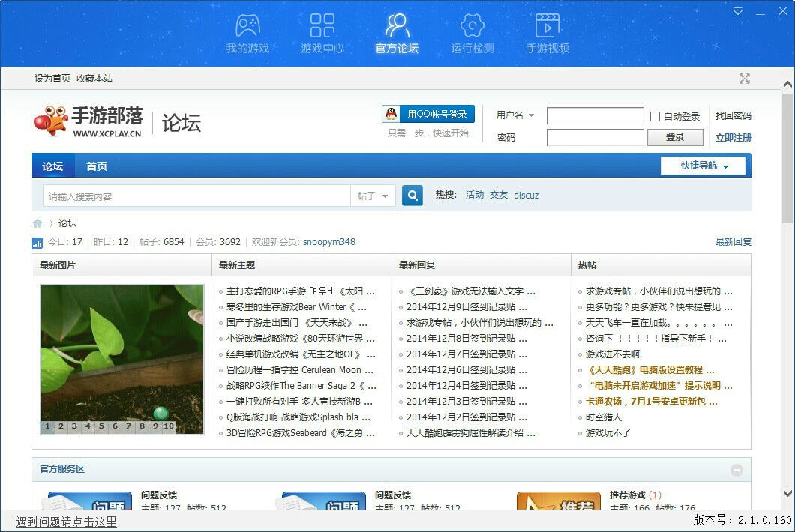The height and width of the screenshot is (532, 795).
Task: Select the 官方论坛 icon
Action: coord(397,28)
